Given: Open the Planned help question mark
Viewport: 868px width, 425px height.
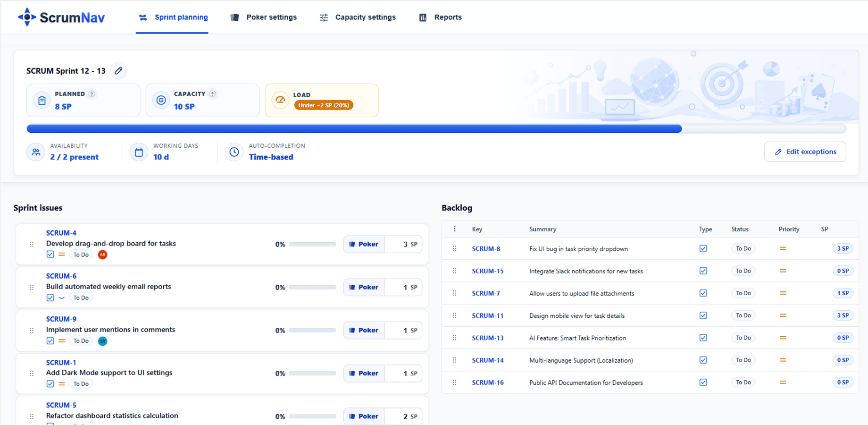Looking at the screenshot, I should [x=92, y=94].
